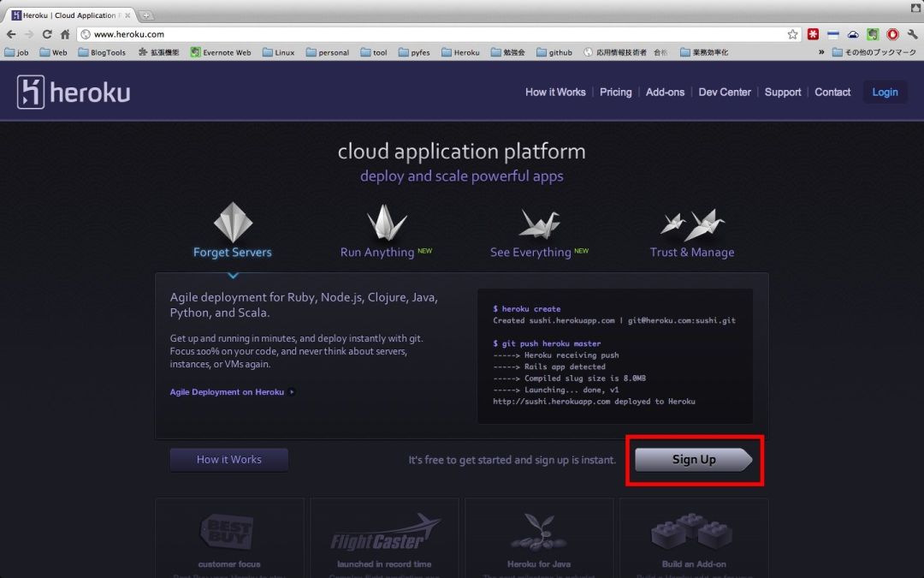
Task: Open the BlogTools bookmarks folder
Action: coord(102,52)
